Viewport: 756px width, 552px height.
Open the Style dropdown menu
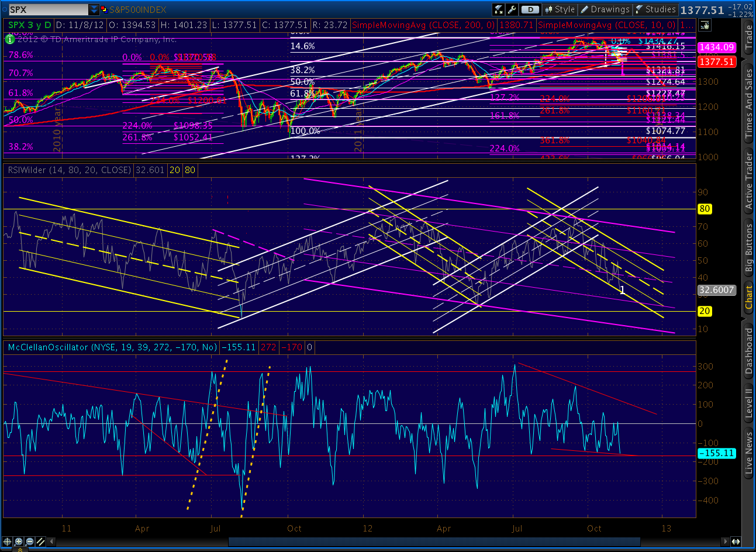560,9
